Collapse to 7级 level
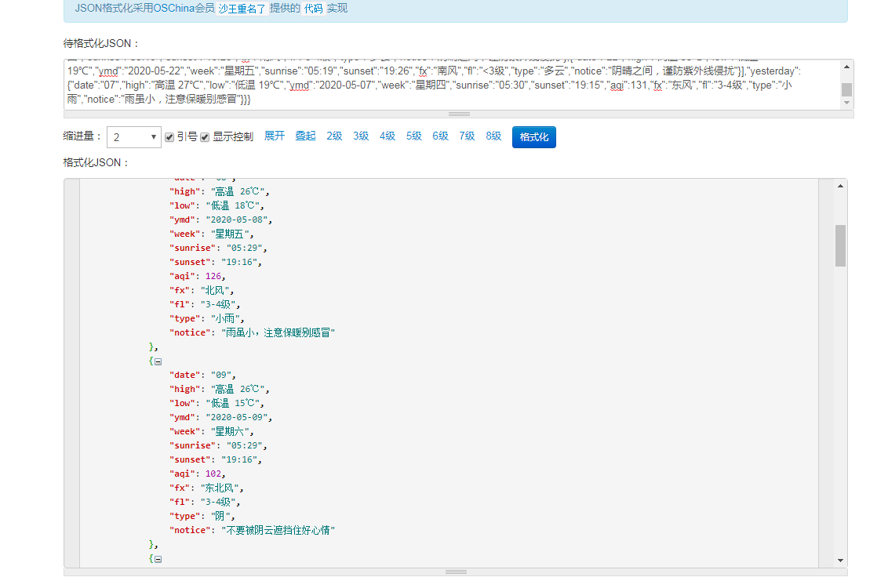This screenshot has width=888, height=588. coord(468,136)
